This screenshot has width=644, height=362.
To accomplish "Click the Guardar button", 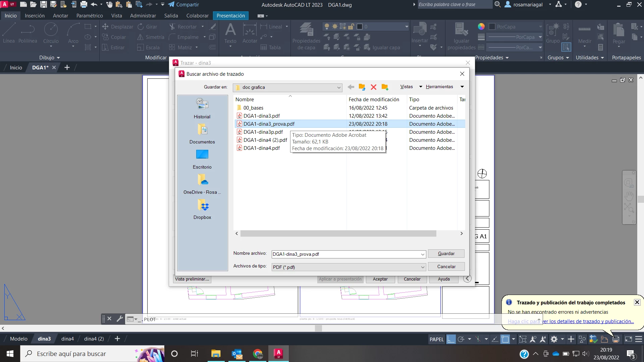I will pyautogui.click(x=446, y=254).
